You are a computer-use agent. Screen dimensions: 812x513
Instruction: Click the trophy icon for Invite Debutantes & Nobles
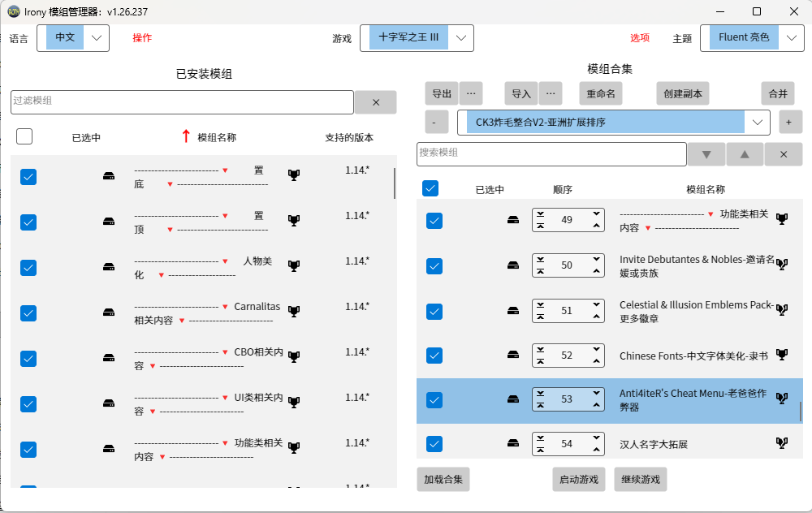pos(782,265)
